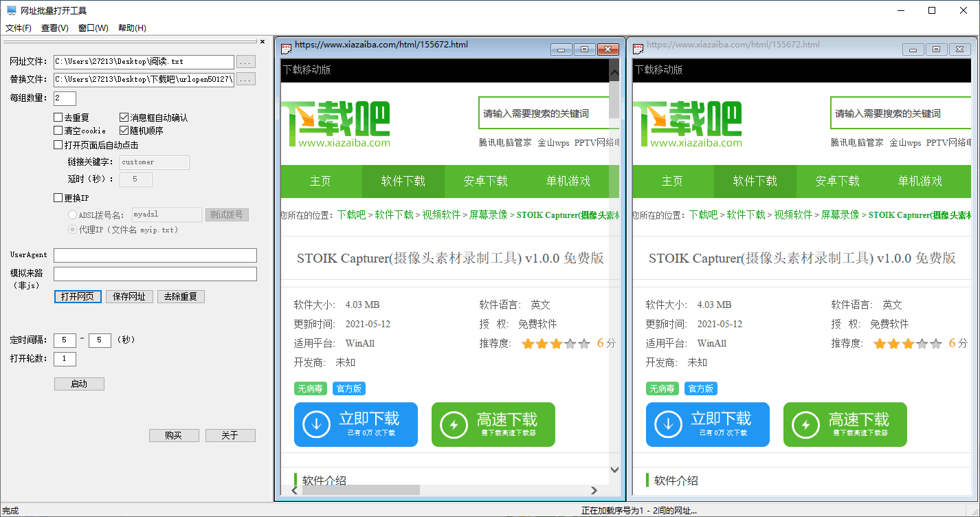Click 屏幕录像 breadcrumb link in right browser window
Image resolution: width=980 pixels, height=517 pixels.
pos(840,215)
